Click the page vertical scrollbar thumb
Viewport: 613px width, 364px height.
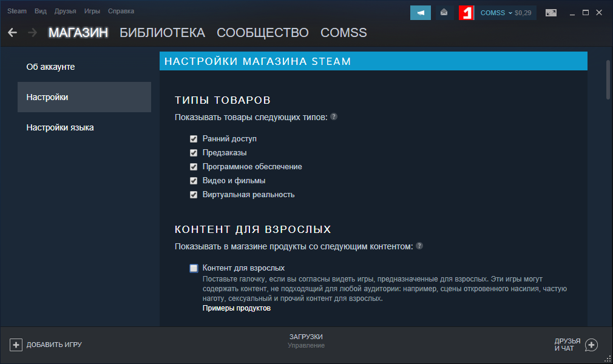[608, 79]
